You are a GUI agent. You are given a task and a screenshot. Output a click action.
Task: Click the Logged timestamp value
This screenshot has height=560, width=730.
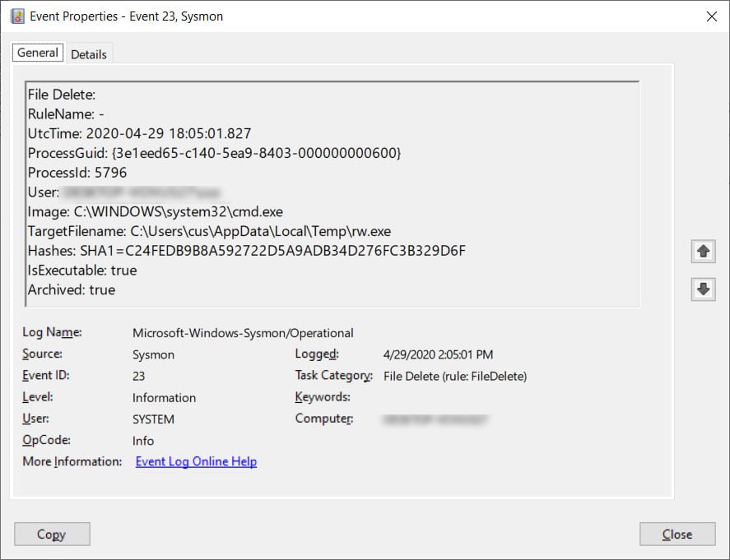(x=438, y=354)
